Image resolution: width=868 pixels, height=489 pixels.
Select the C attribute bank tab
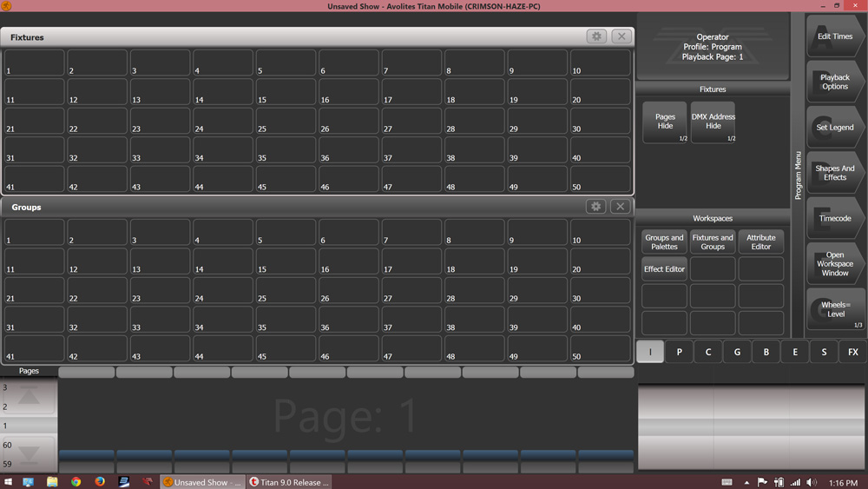click(708, 352)
